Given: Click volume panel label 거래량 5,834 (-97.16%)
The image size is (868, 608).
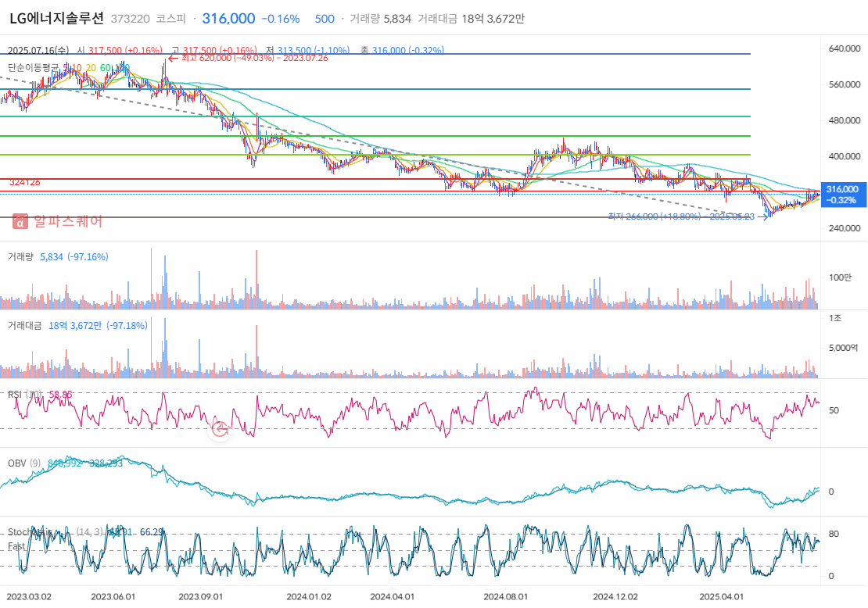Looking at the screenshot, I should pos(58,256).
